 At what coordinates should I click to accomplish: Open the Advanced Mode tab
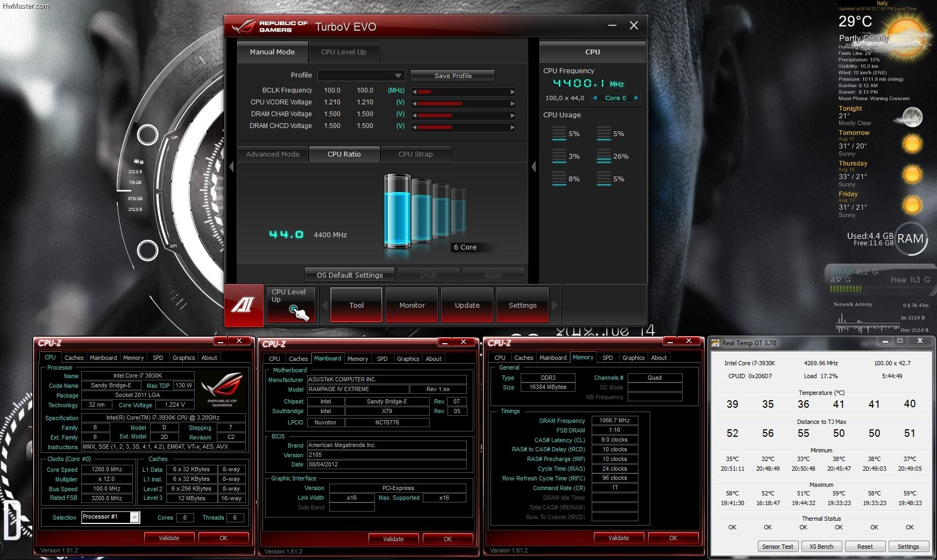tap(273, 154)
